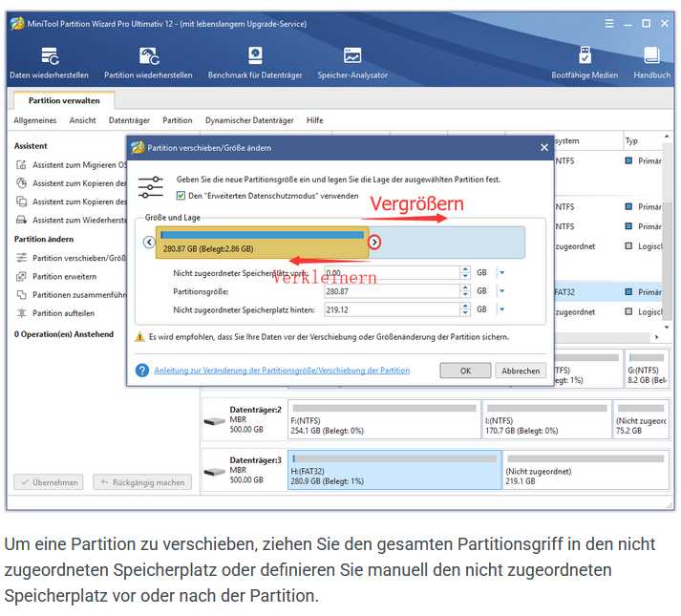The image size is (681, 616).
Task: Adjust the Partitionsgröße stepper arrows
Action: [x=465, y=291]
